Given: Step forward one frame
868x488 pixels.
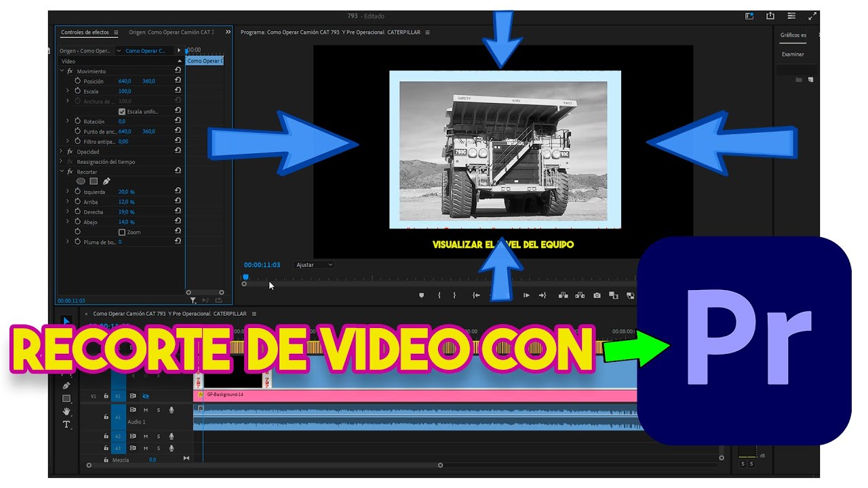Looking at the screenshot, I should pyautogui.click(x=526, y=296).
